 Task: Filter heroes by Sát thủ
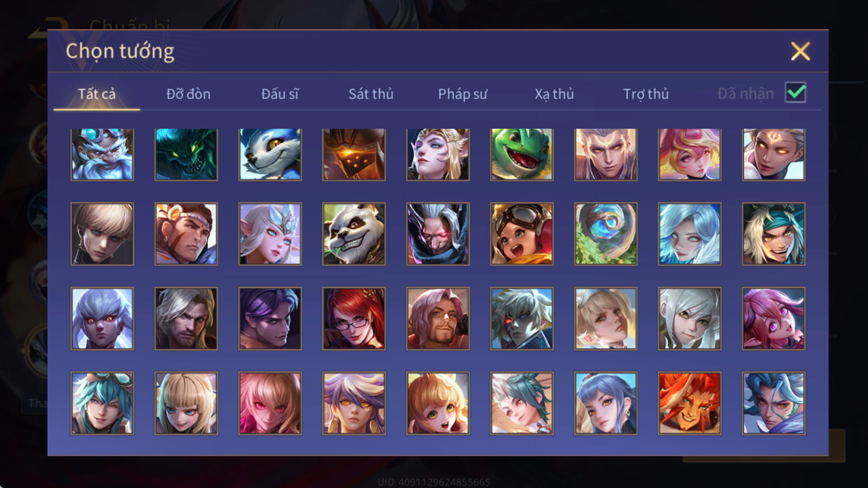(x=371, y=94)
